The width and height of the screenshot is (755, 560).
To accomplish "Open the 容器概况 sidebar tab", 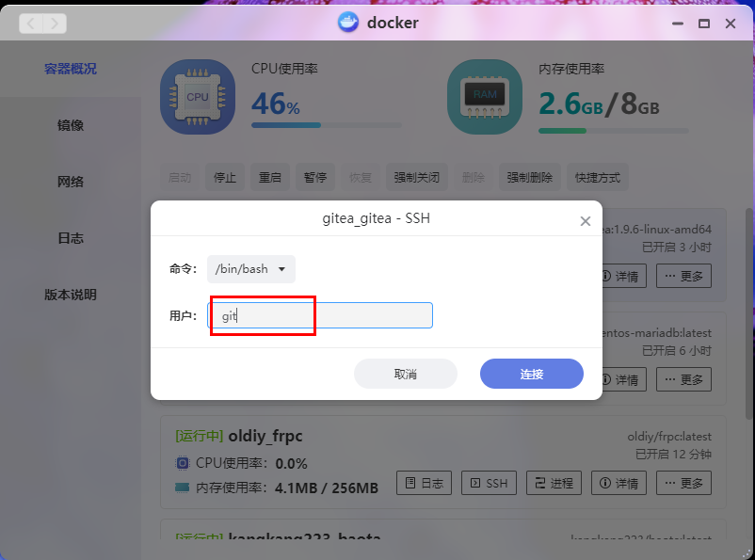I will pyautogui.click(x=71, y=69).
